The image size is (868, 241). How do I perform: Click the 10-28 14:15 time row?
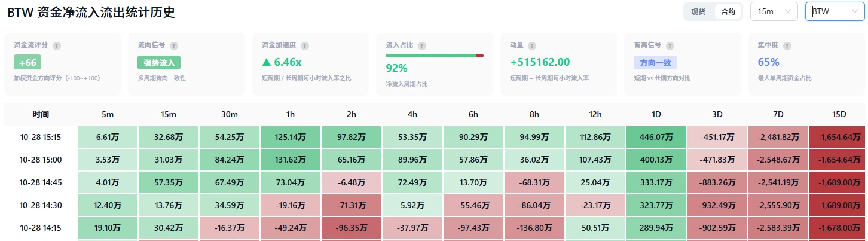[x=41, y=228]
